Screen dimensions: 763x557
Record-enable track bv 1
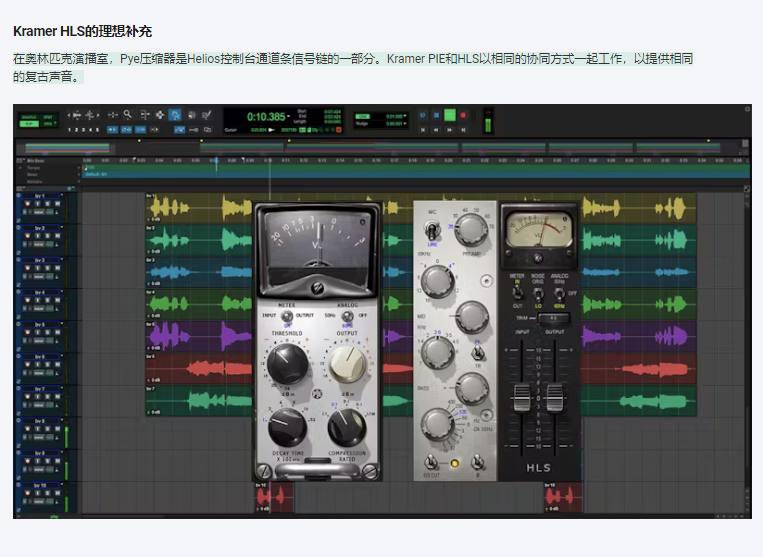tap(27, 203)
